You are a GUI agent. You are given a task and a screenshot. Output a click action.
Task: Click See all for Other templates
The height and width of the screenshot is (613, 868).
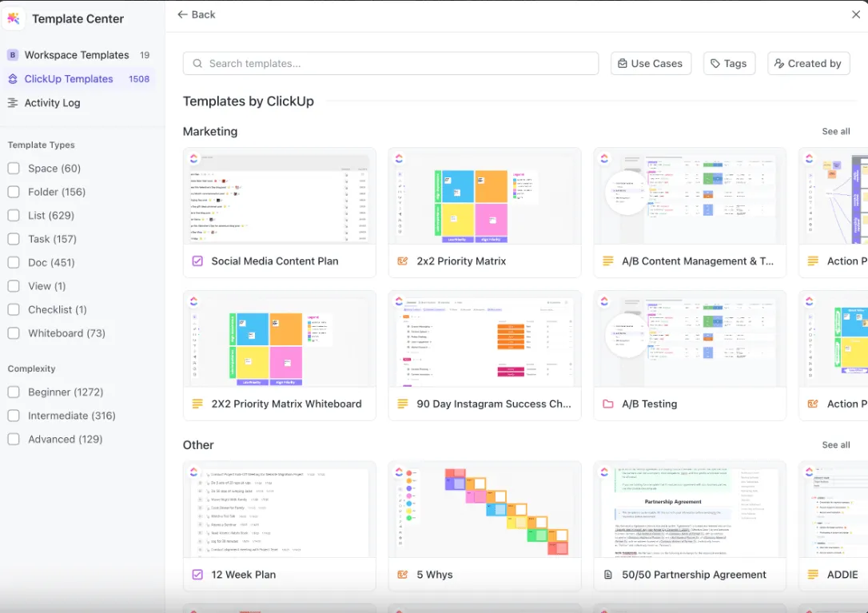pyautogui.click(x=836, y=444)
